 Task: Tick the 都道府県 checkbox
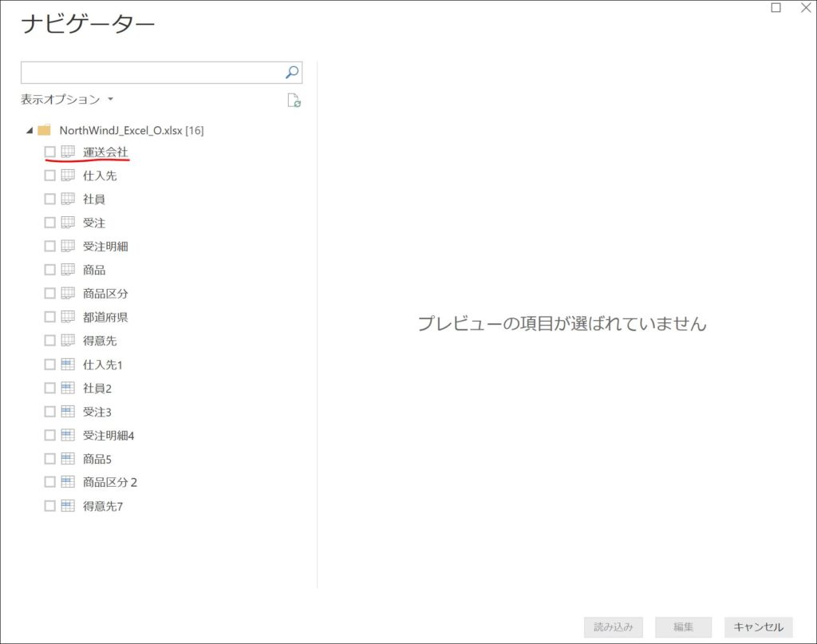click(x=50, y=317)
